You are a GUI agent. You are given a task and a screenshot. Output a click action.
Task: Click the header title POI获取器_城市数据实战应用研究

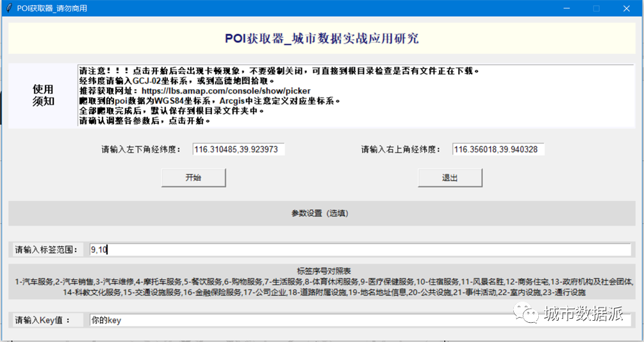322,38
